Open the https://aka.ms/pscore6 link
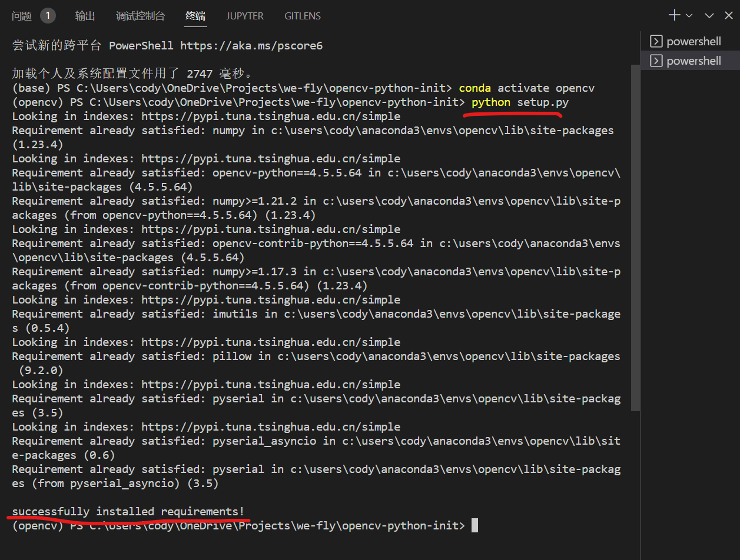The height and width of the screenshot is (560, 740). [x=251, y=45]
